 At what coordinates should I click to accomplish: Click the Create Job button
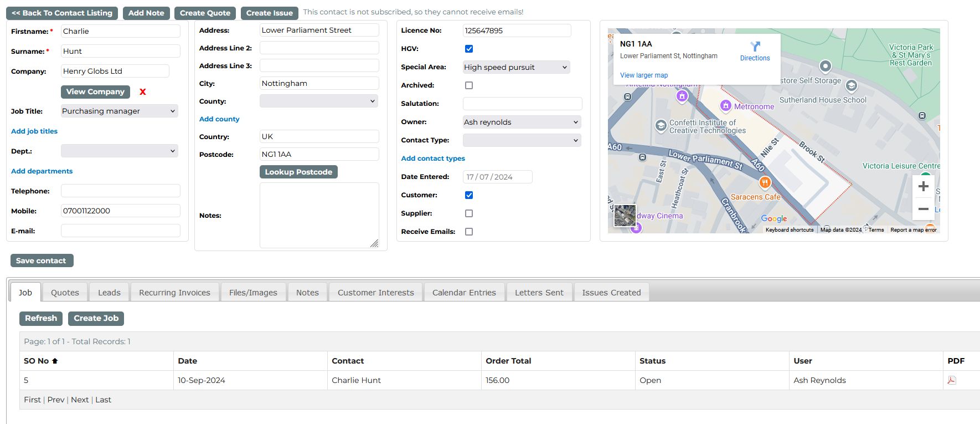96,318
